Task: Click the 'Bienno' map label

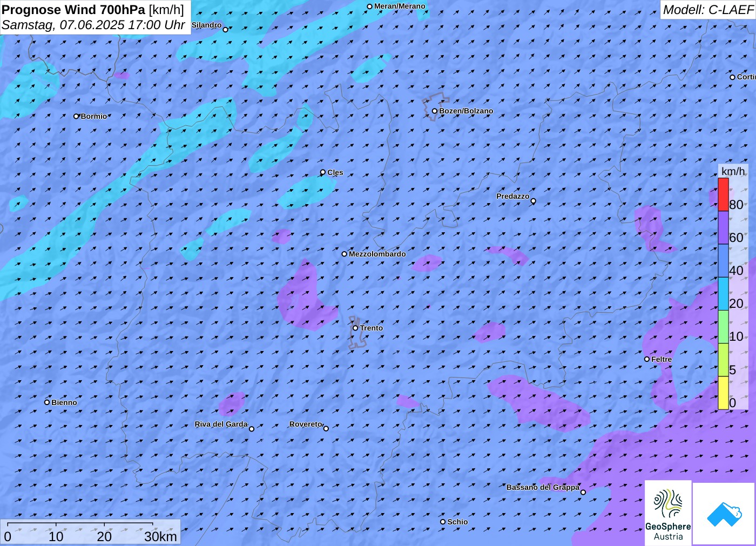Action: point(64,402)
